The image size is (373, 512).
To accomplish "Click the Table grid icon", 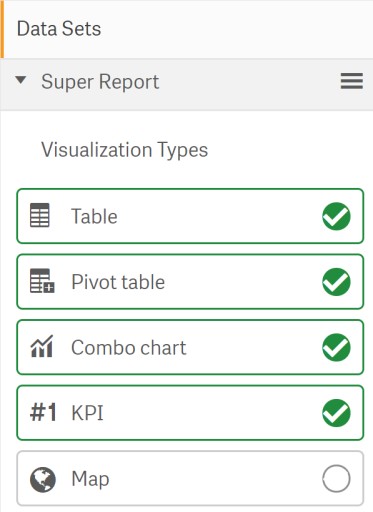I will click(x=40, y=215).
